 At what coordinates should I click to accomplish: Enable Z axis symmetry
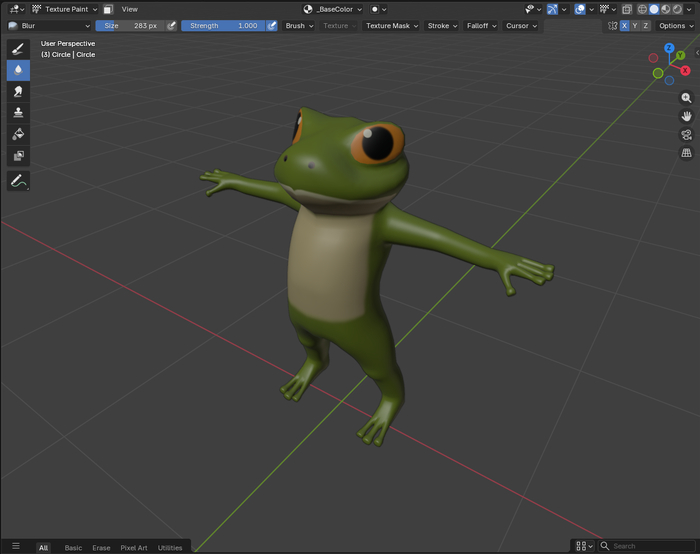click(x=647, y=26)
